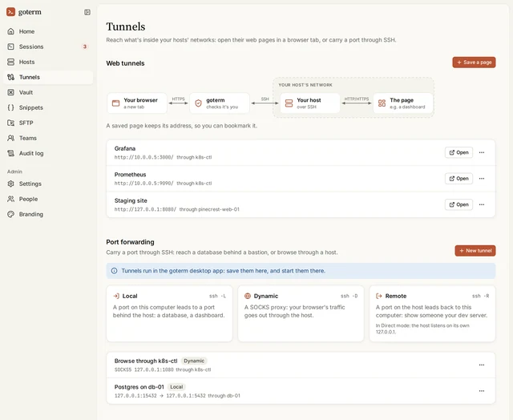The height and width of the screenshot is (420, 513).
Task: Click the Local tunnel arrow icon
Action: pyautogui.click(x=116, y=296)
